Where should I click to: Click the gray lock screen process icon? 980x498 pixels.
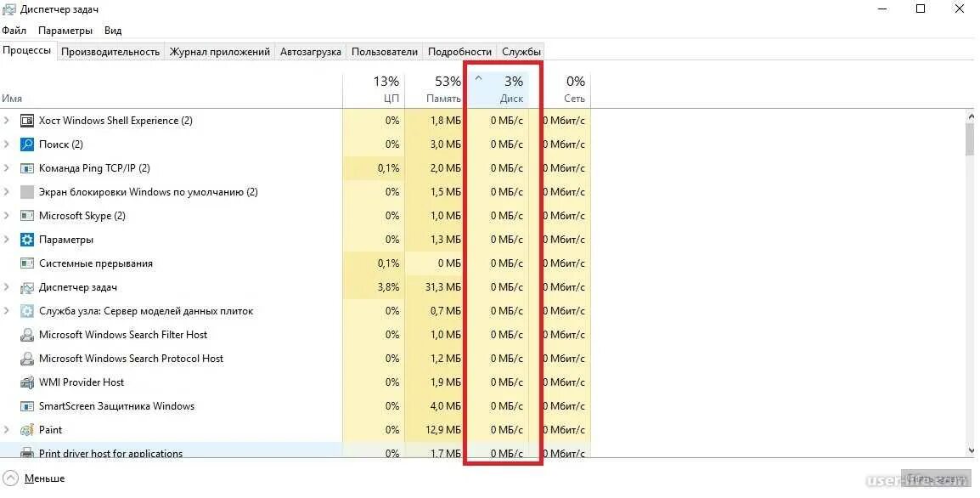[x=27, y=192]
